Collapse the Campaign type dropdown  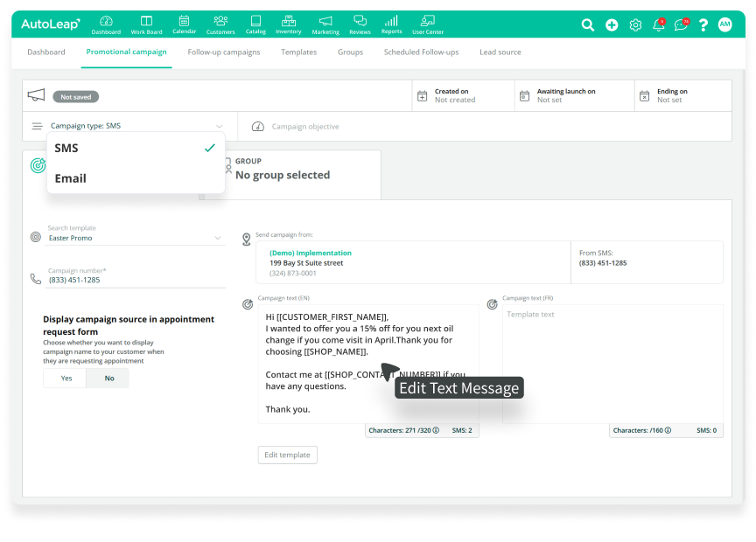point(219,126)
